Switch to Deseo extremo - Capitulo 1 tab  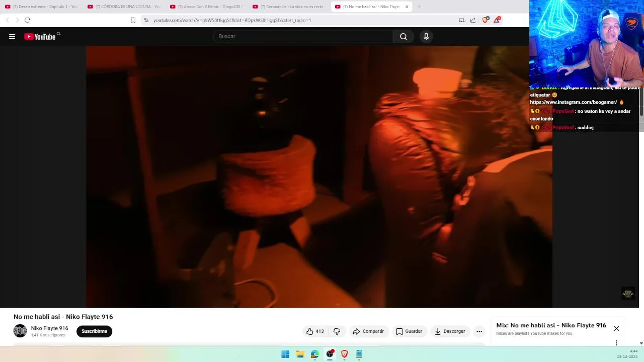pos(41,7)
